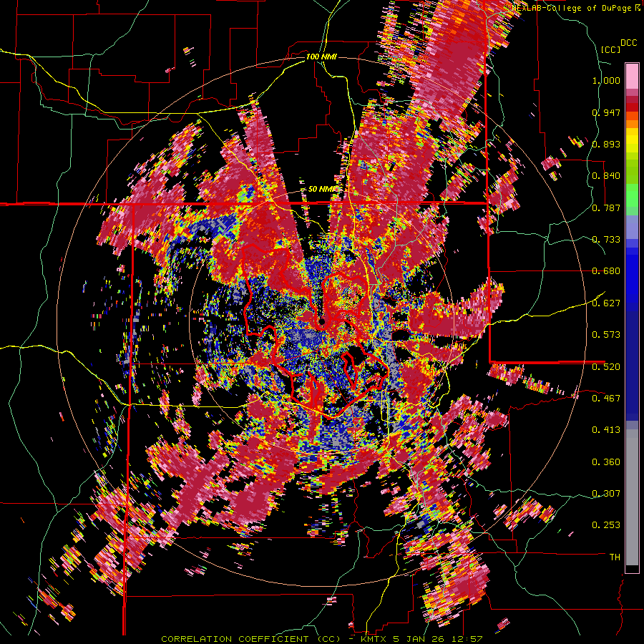Click the 0.680 legend value
This screenshot has width=644, height=644.
tap(606, 271)
